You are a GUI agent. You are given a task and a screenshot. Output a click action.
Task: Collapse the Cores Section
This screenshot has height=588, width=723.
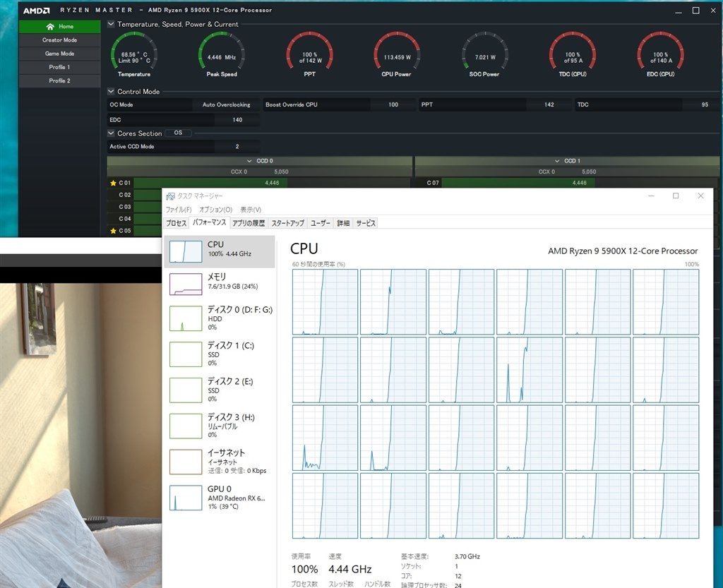click(x=111, y=133)
